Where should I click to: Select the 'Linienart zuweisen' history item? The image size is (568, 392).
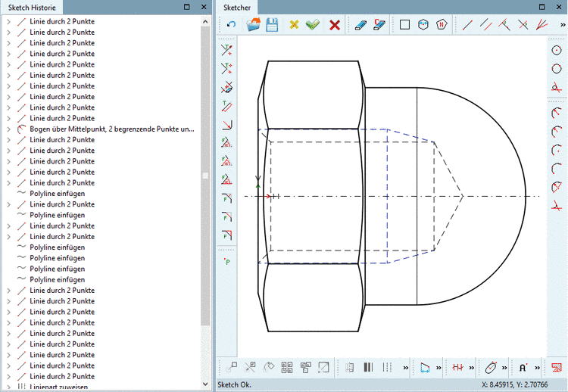point(58,387)
